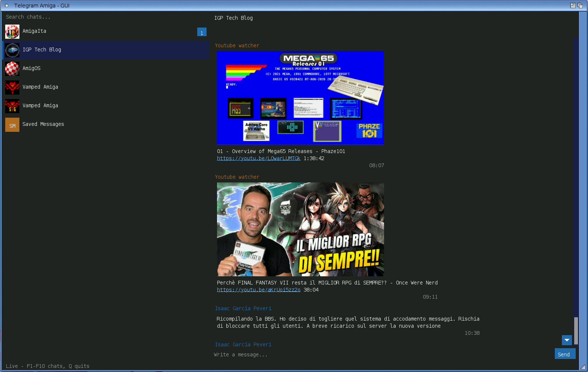Click the window close gadget in title bar
Screen dimensions: 588x372
tap(7, 6)
